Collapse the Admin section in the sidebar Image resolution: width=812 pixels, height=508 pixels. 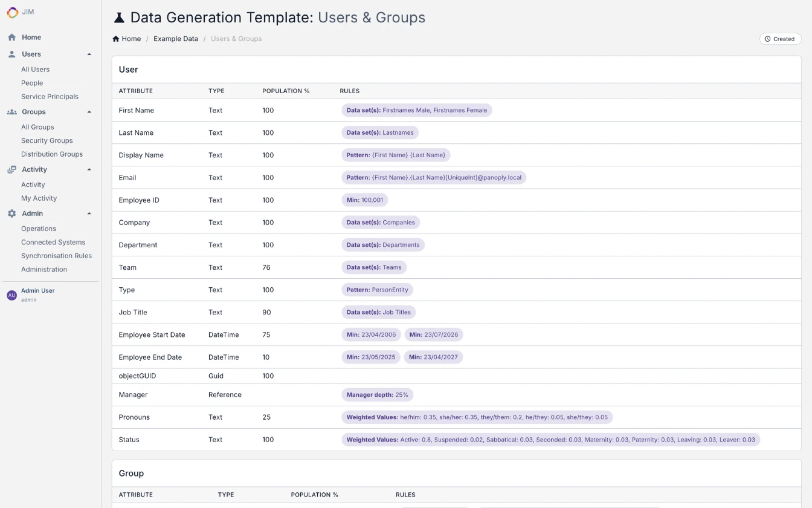point(89,213)
